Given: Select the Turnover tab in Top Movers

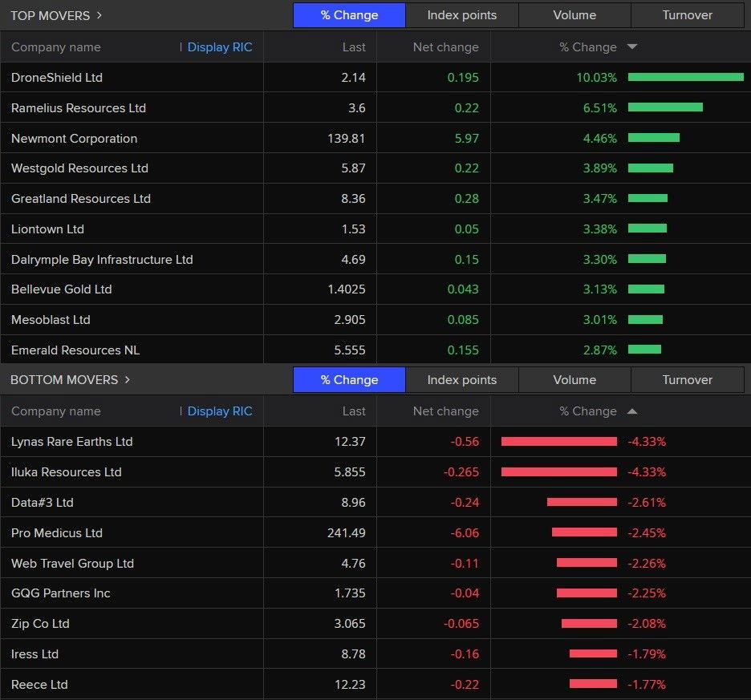Looking at the screenshot, I should click(687, 15).
